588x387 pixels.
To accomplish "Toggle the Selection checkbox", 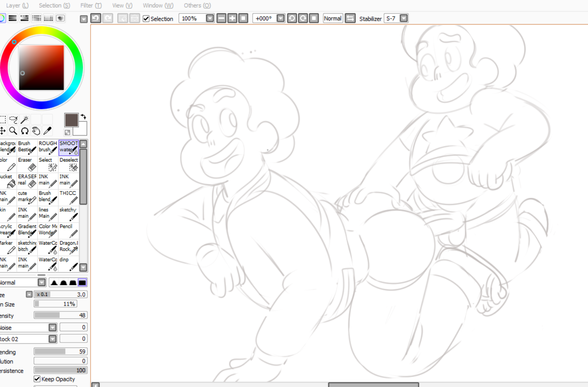I will (x=146, y=19).
